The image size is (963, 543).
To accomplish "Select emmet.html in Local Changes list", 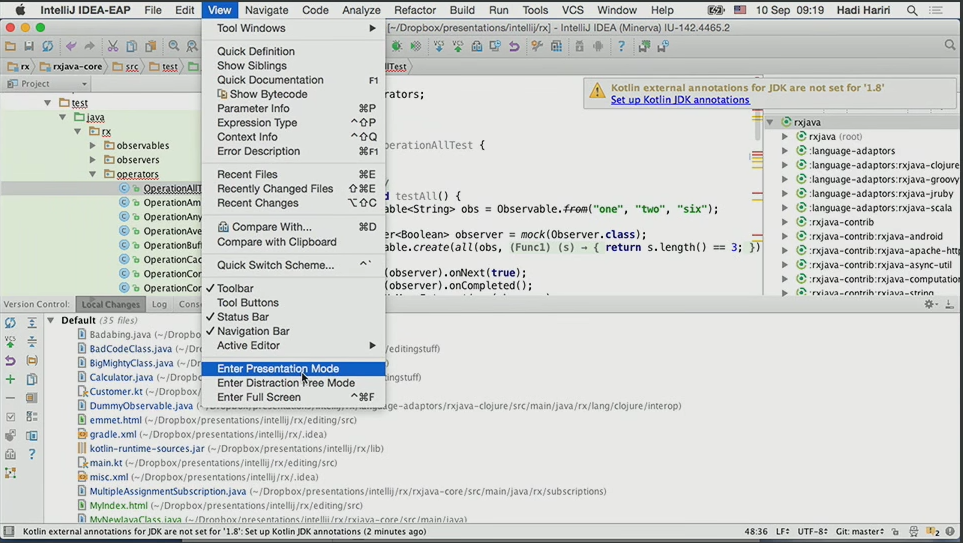I will 115,420.
